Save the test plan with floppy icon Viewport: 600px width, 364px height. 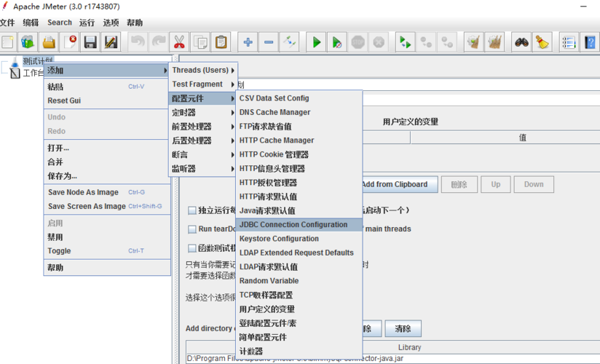click(x=90, y=41)
